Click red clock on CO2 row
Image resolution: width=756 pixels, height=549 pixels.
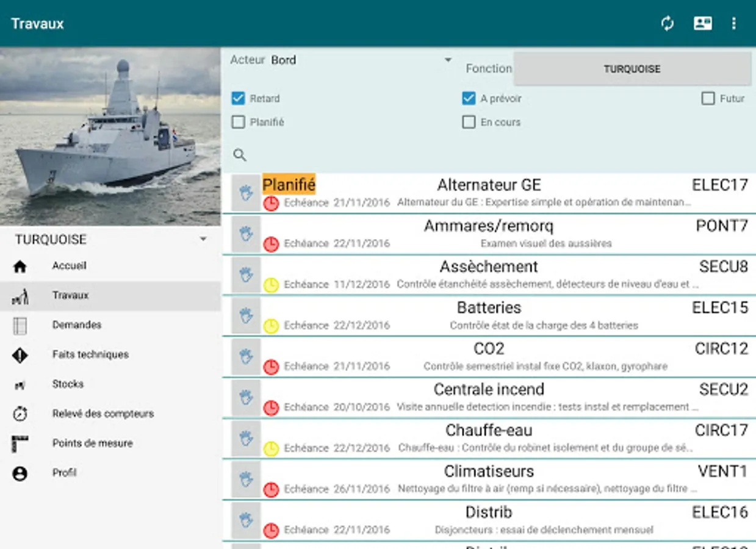click(x=271, y=367)
